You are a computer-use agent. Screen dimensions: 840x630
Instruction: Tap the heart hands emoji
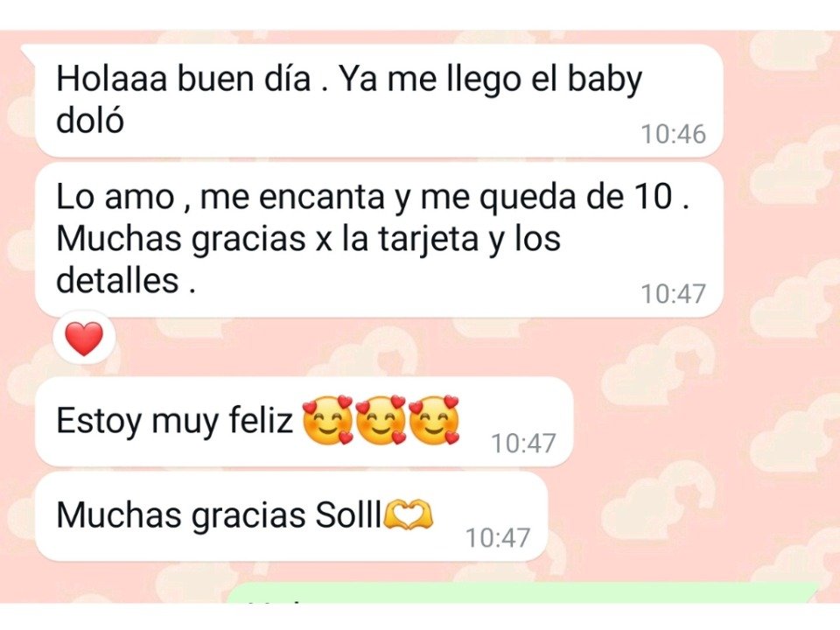click(x=409, y=514)
